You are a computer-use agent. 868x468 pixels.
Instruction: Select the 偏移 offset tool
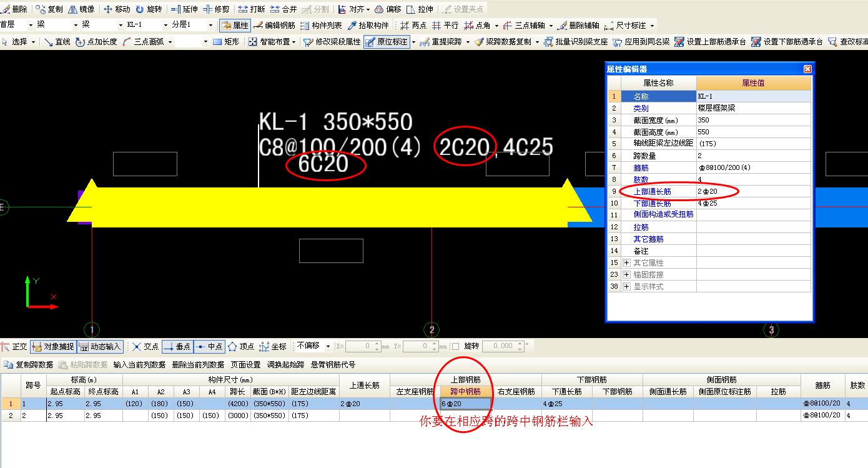(x=388, y=9)
